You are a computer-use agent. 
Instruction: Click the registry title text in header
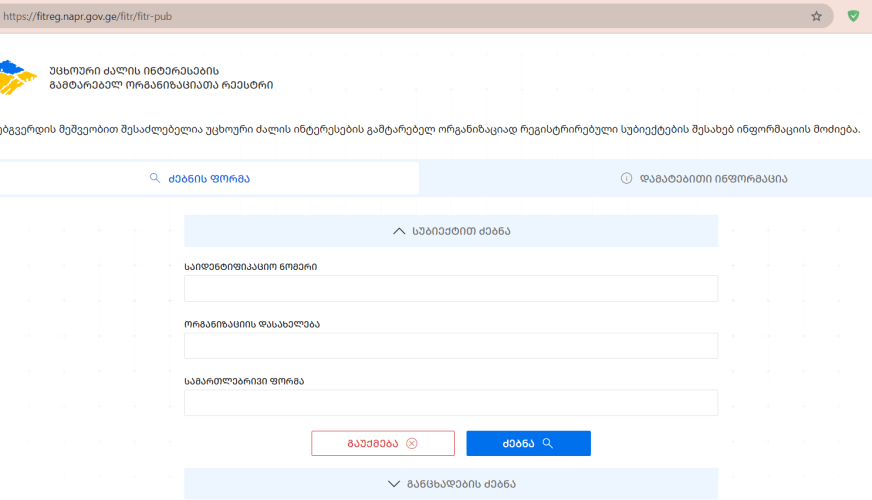[x=160, y=78]
